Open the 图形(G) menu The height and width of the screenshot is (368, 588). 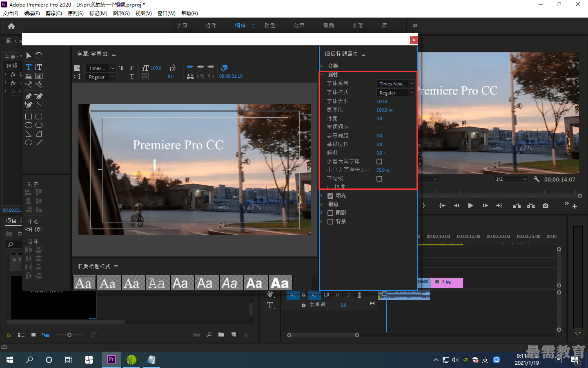click(121, 13)
